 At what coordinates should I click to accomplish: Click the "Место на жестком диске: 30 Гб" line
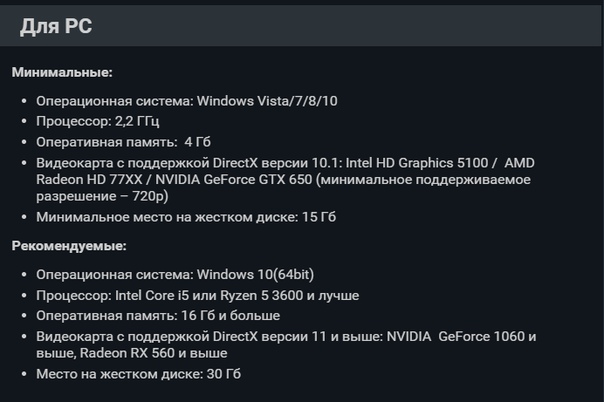tap(138, 374)
